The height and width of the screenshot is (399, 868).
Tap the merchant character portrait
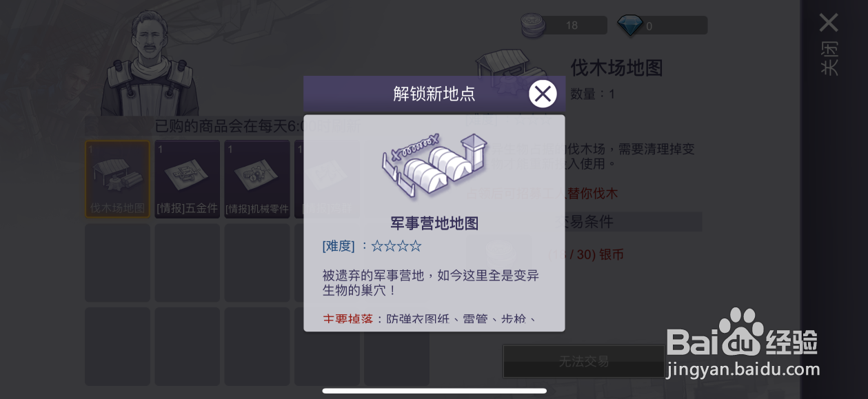tap(150, 63)
